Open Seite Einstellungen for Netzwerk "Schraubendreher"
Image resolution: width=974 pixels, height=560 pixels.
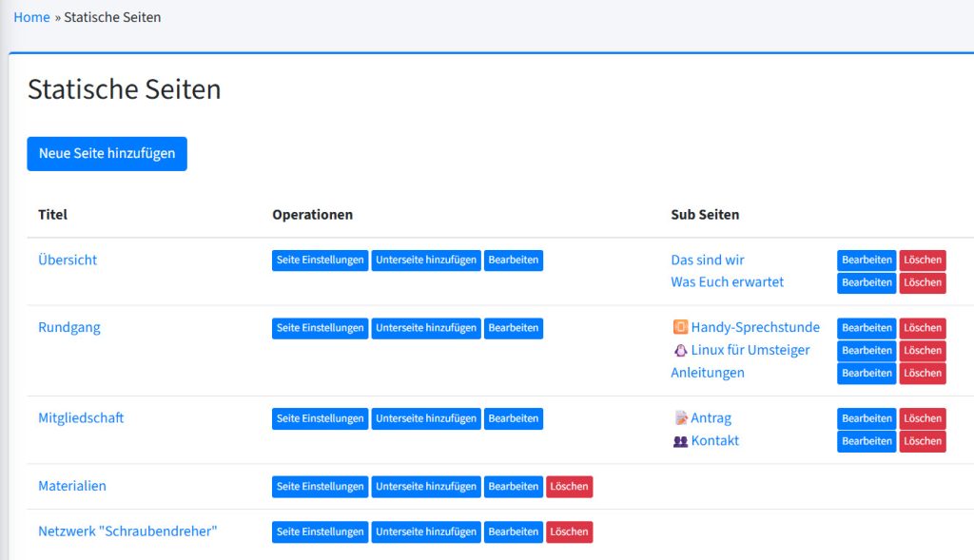coord(320,532)
